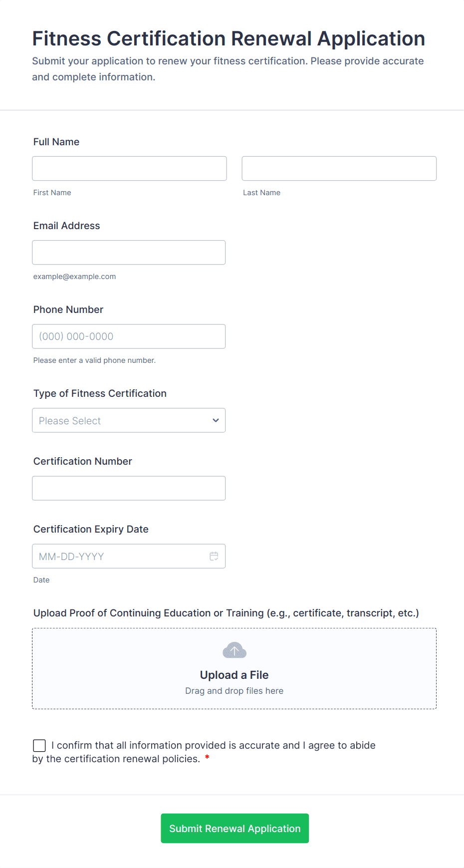The width and height of the screenshot is (464, 868).
Task: Focus the First Name input field
Action: pos(129,169)
